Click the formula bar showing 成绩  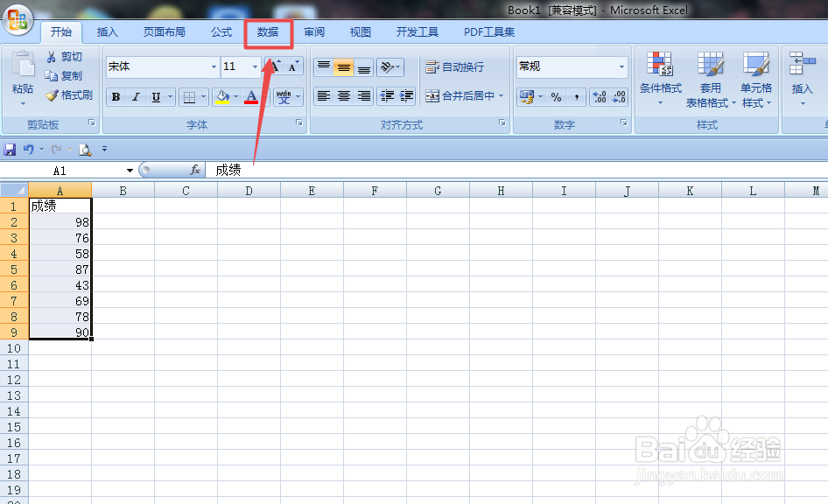[516, 170]
